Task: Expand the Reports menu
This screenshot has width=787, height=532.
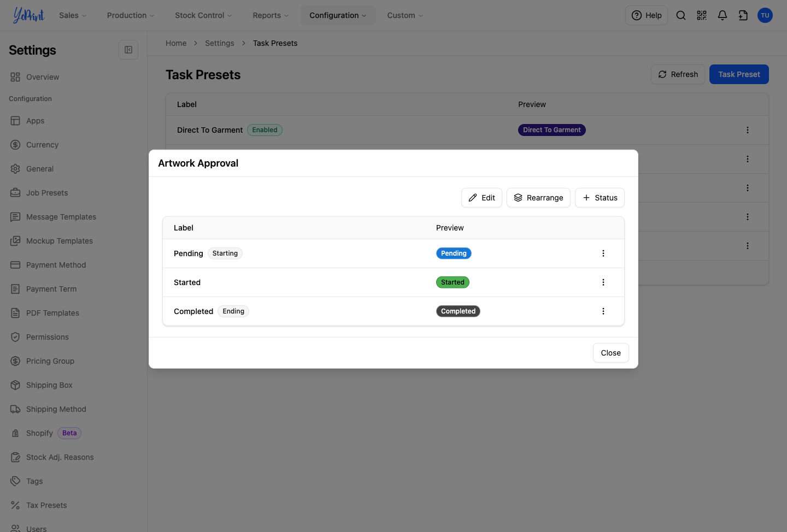Action: (x=271, y=15)
